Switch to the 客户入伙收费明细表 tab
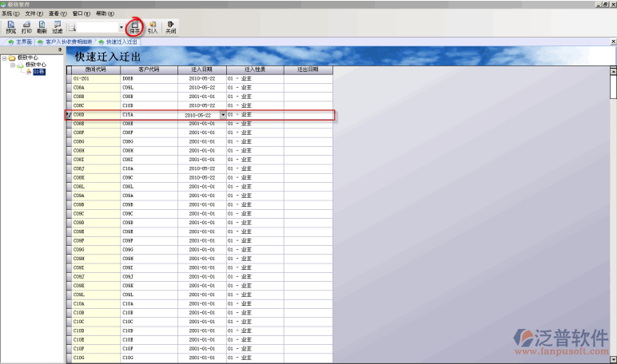Screen dimensions: 617x364 [69, 41]
